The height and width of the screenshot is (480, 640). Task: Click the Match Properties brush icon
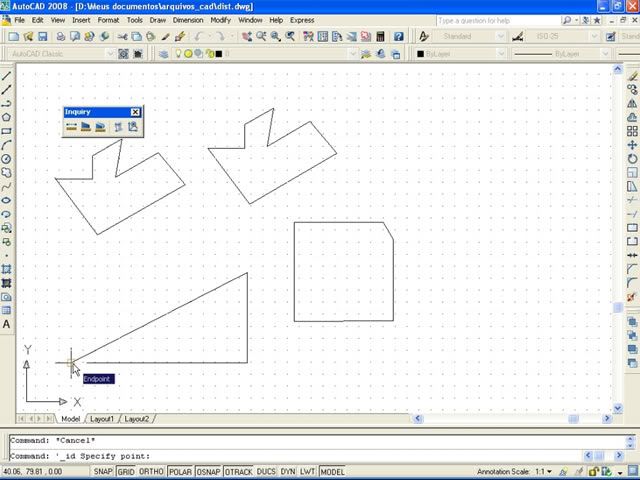pyautogui.click(x=165, y=36)
